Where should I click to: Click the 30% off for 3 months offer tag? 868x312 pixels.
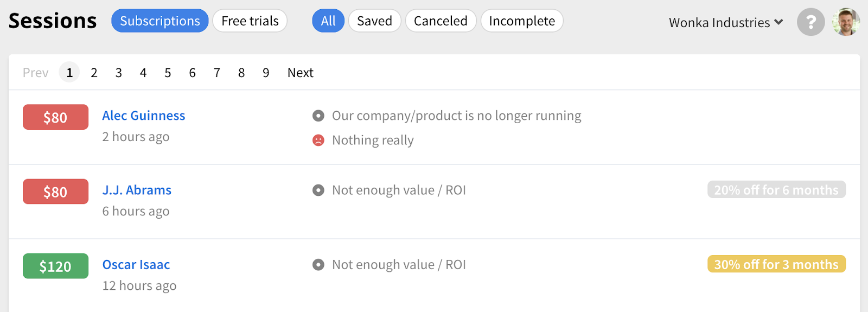point(776,264)
